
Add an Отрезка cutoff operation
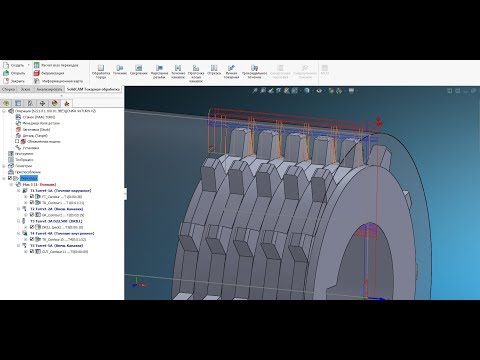[x=214, y=70]
